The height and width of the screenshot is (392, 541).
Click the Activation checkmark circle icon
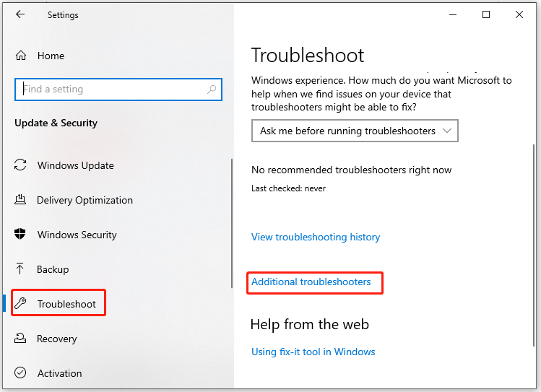tap(20, 373)
